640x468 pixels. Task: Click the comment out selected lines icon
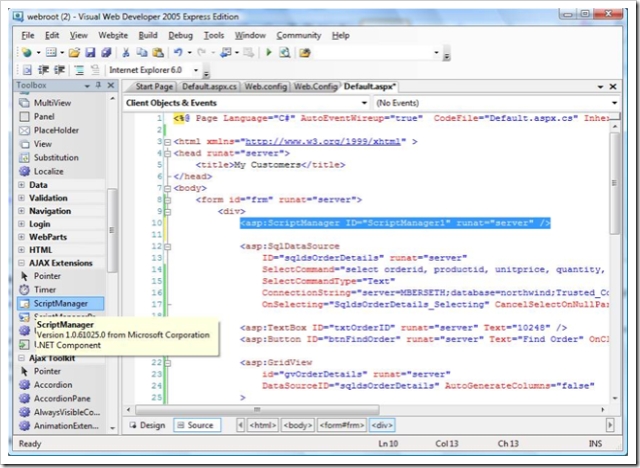click(79, 70)
